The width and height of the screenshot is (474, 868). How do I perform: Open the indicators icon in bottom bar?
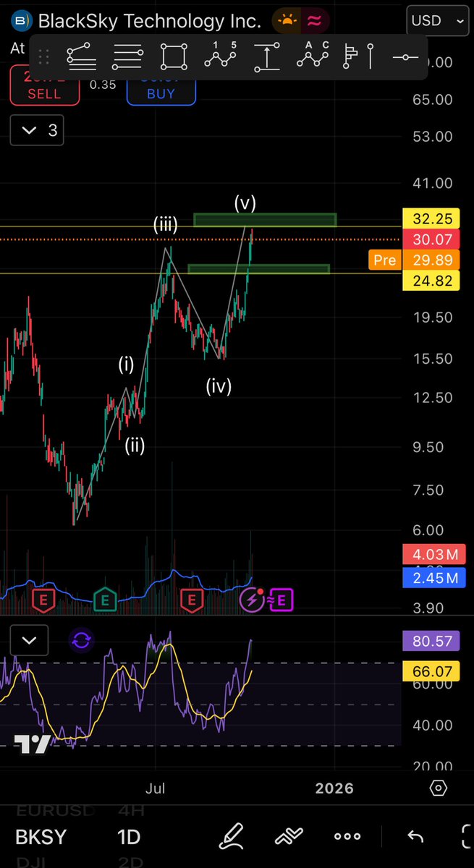[289, 837]
